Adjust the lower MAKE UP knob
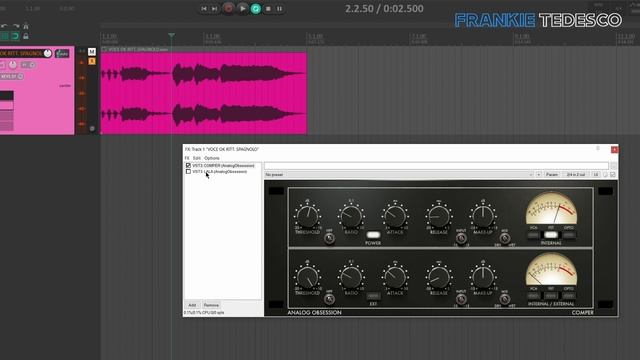The height and width of the screenshot is (360, 640). (483, 277)
